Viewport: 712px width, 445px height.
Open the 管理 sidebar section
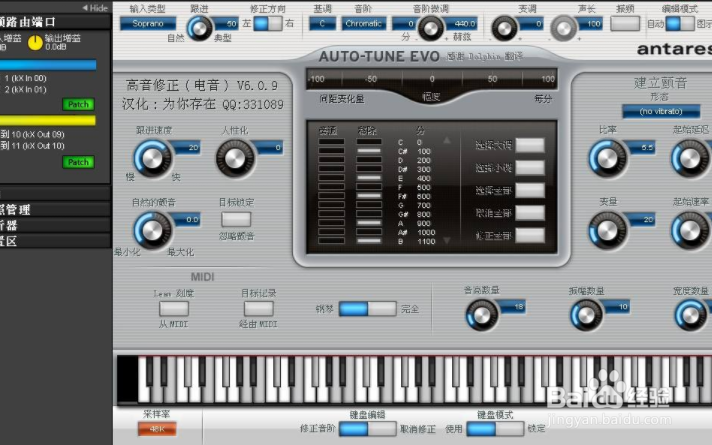(55, 209)
